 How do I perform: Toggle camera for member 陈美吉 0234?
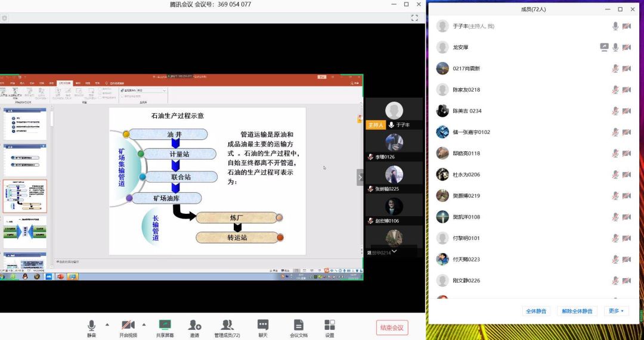tap(627, 111)
